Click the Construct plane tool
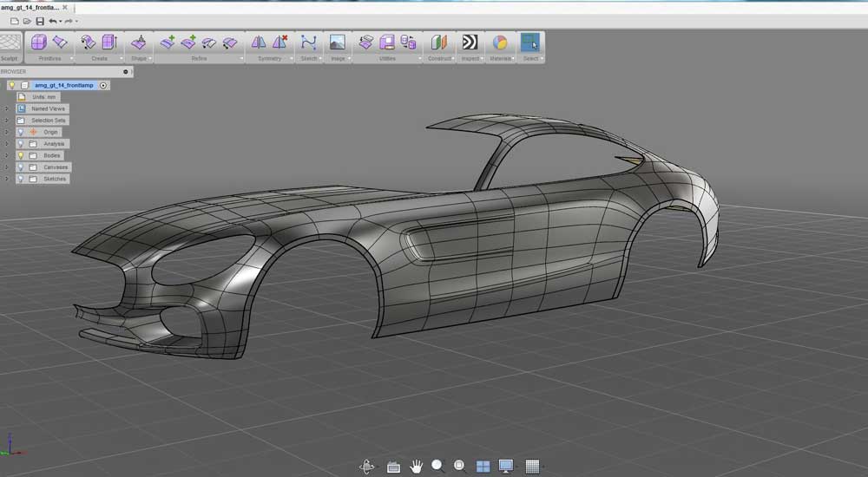 (x=439, y=42)
